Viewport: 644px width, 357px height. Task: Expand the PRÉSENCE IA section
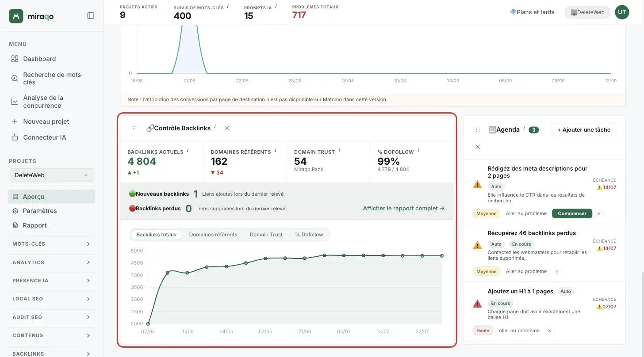click(x=51, y=281)
